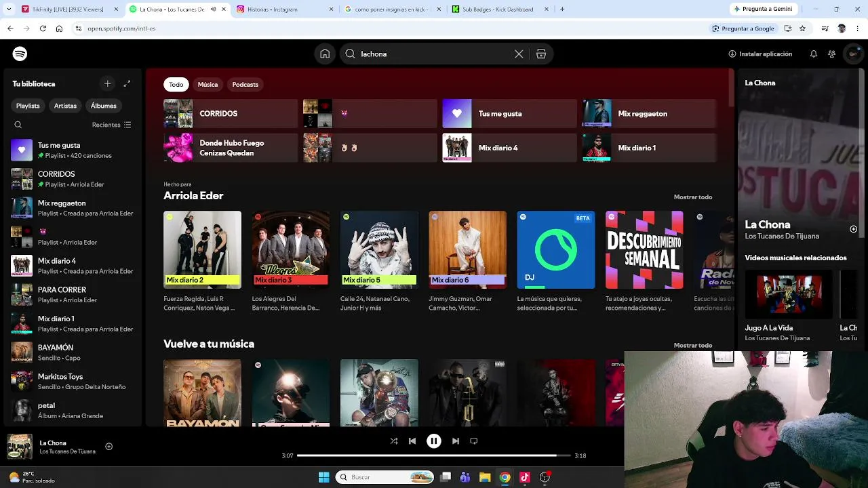Open the friend activity icon
The width and height of the screenshot is (868, 488).
click(x=832, y=54)
